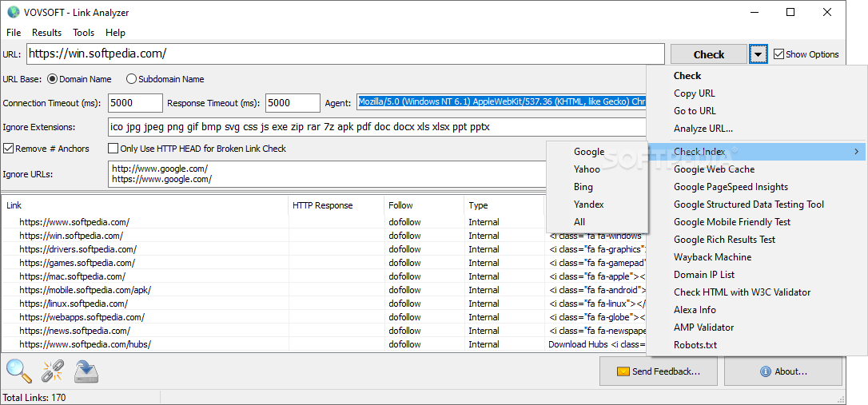Viewport: 868px width, 405px height.
Task: Select Analyze URL... menu item
Action: click(x=756, y=129)
